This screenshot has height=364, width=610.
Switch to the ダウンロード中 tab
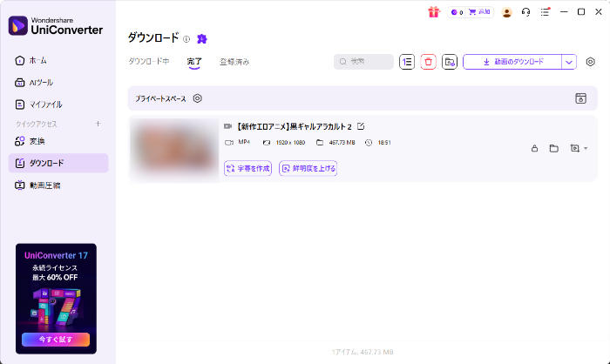click(149, 62)
